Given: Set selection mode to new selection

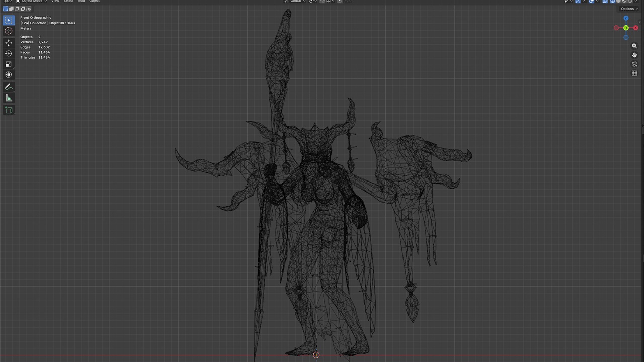Looking at the screenshot, I should click(6, 9).
